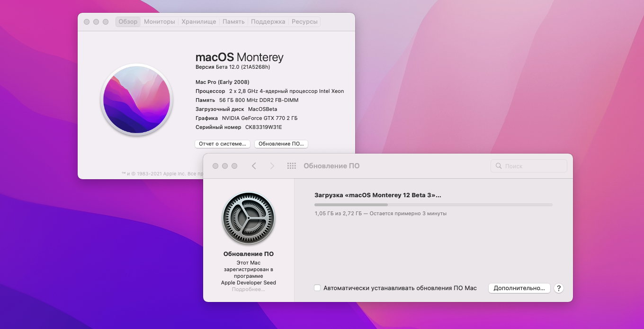Switch to the Мониторы tab
Image resolution: width=644 pixels, height=329 pixels.
[x=160, y=22]
